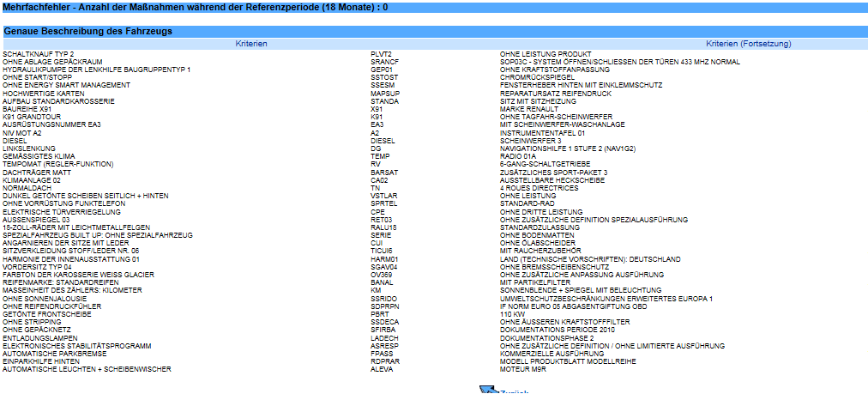Click the Mehrfachfehler heading bar

196,6
